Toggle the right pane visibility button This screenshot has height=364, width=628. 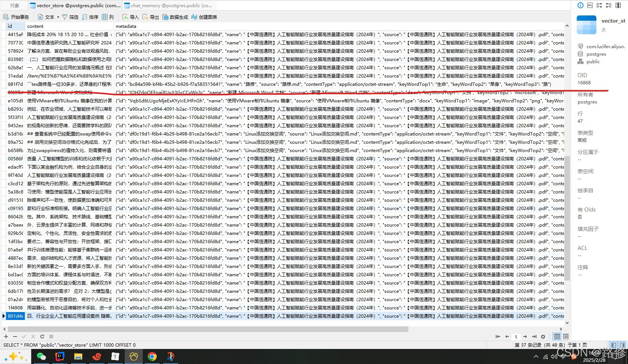[x=622, y=345]
